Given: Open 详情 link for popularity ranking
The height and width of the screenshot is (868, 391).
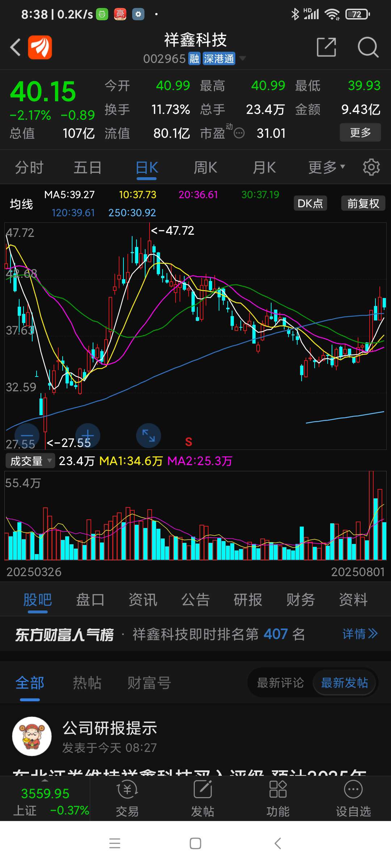Looking at the screenshot, I should tap(360, 634).
